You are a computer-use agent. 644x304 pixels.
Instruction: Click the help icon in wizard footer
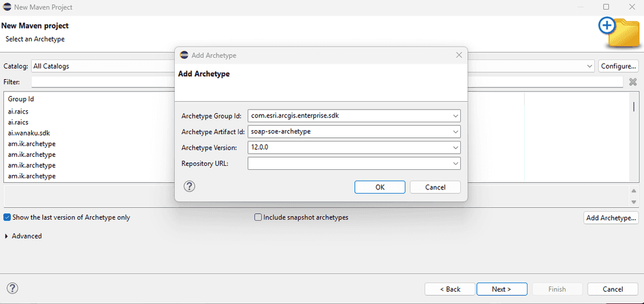coord(12,288)
